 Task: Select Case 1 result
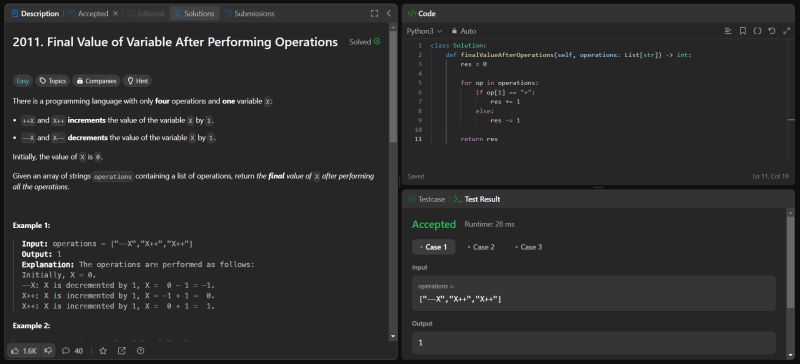(433, 247)
